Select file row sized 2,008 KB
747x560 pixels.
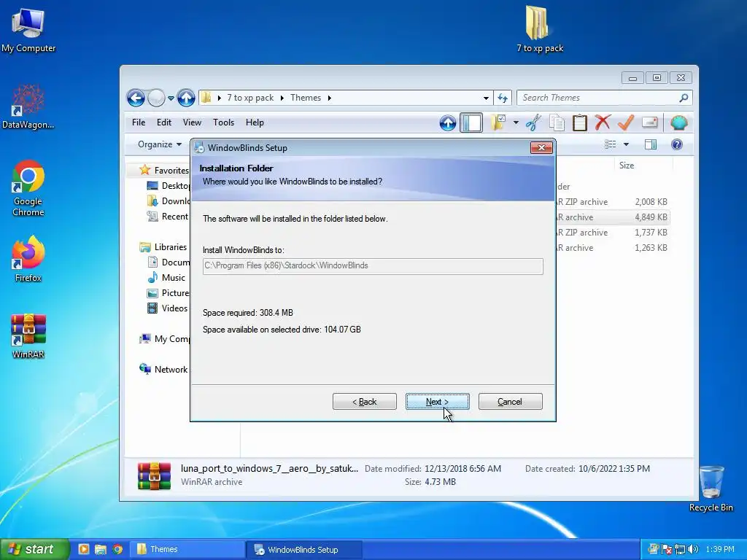pos(612,202)
